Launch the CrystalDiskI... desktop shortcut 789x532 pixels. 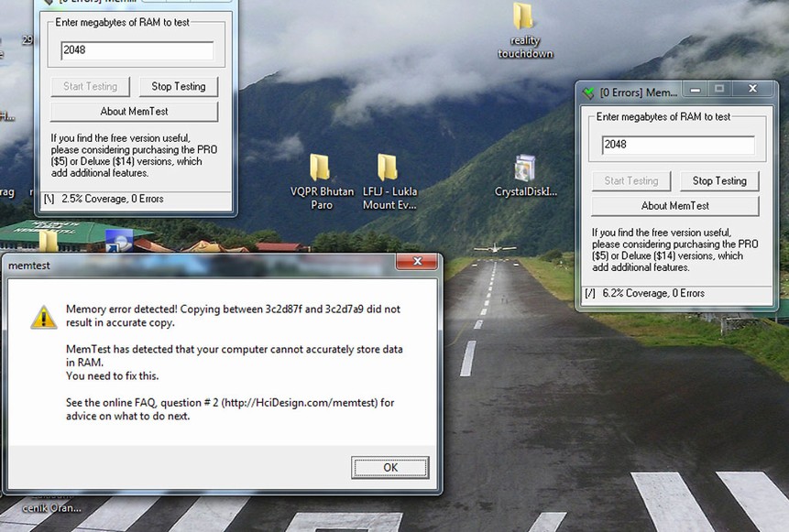tap(525, 176)
